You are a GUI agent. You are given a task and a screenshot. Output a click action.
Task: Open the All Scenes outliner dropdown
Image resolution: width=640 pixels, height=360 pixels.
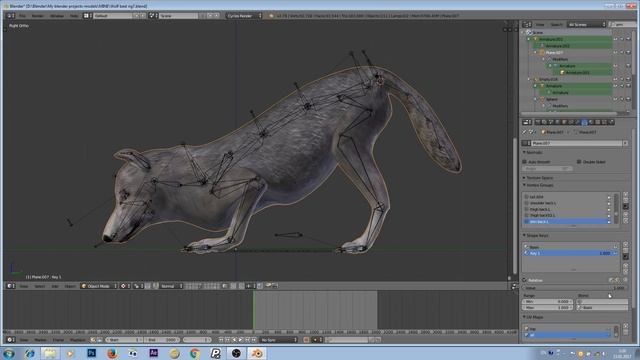(x=587, y=24)
